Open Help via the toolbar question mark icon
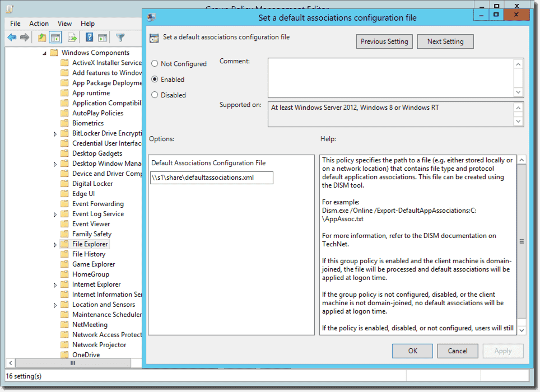The width and height of the screenshot is (540, 392). click(90, 37)
